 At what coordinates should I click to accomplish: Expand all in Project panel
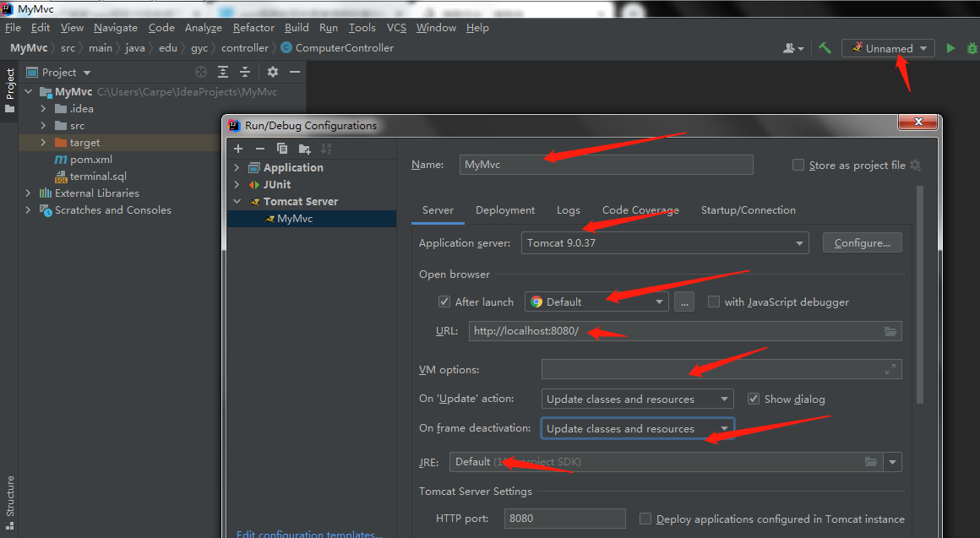pos(222,72)
